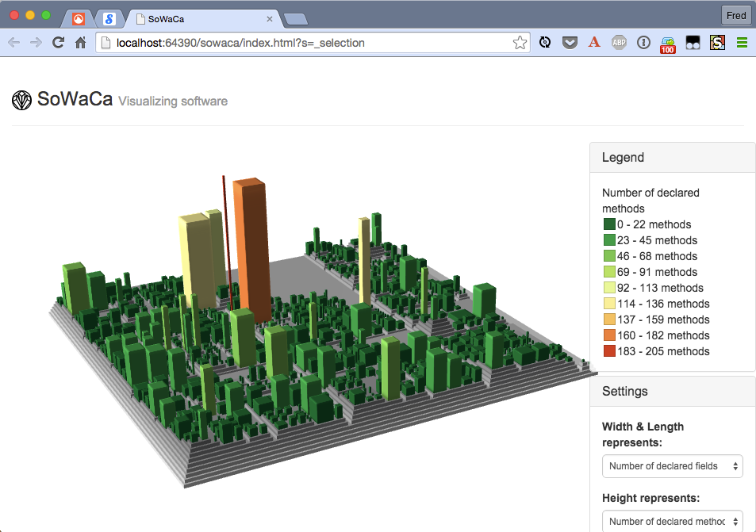Open the Adblock Plus extension icon

click(619, 42)
